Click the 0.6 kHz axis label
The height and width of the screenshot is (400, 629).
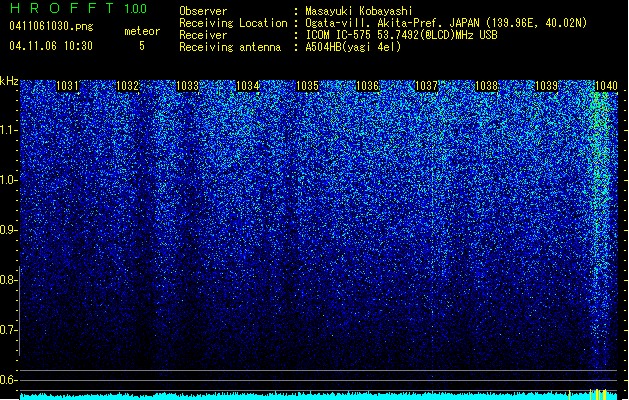[x=9, y=380]
